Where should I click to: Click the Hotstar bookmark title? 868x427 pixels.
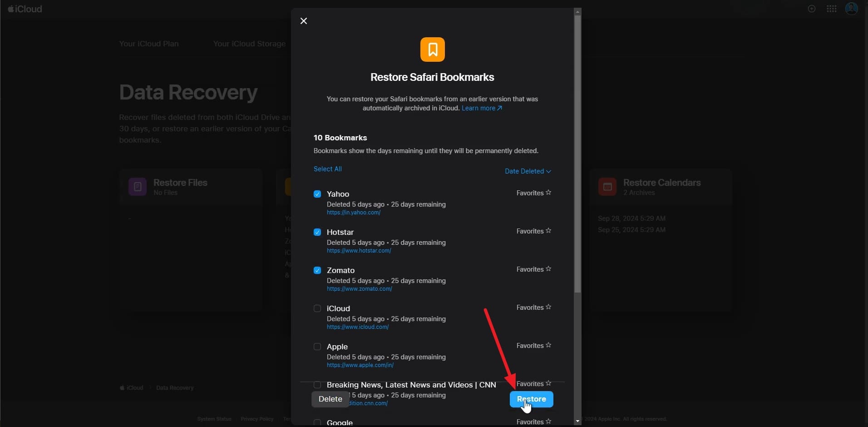(x=340, y=232)
